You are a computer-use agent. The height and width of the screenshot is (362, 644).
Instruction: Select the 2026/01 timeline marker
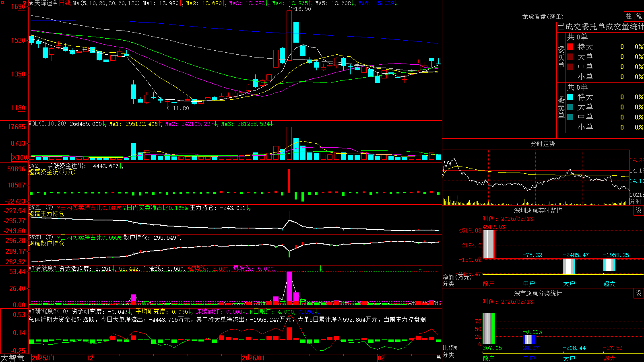click(x=253, y=358)
